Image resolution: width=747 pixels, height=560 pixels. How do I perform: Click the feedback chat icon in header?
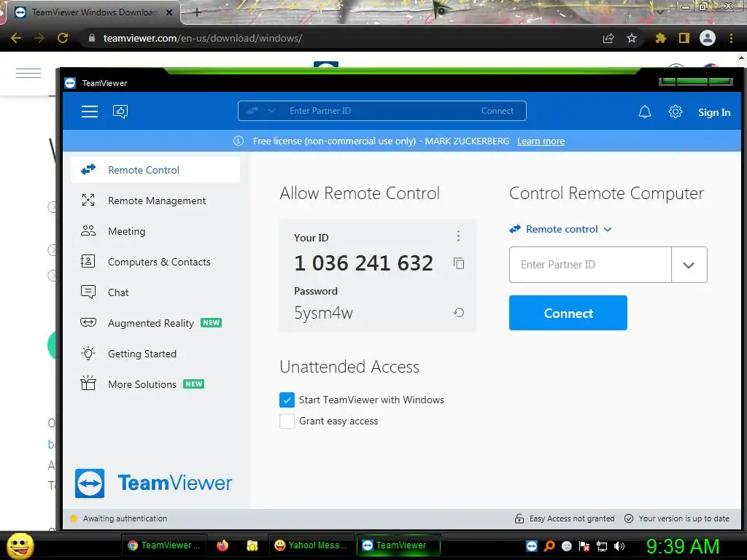[120, 112]
